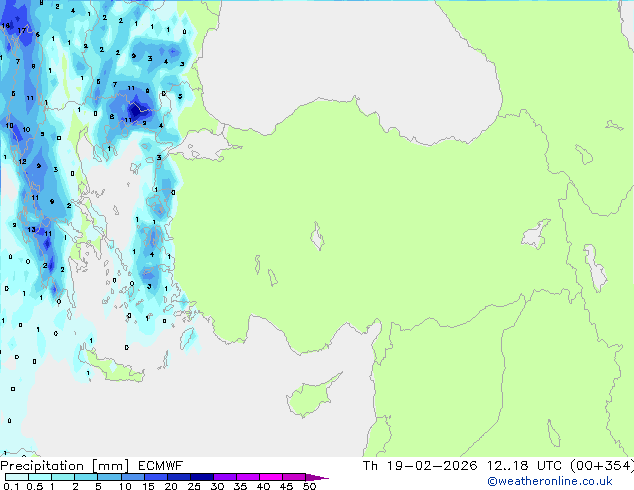Click the "50" legend scale label
This screenshot has width=634, height=490.
click(x=309, y=486)
